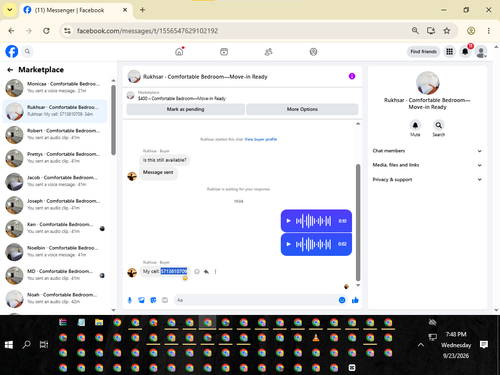The width and height of the screenshot is (500, 375).
Task: Click Rukhsar profile picture in side panel
Action: tap(428, 83)
